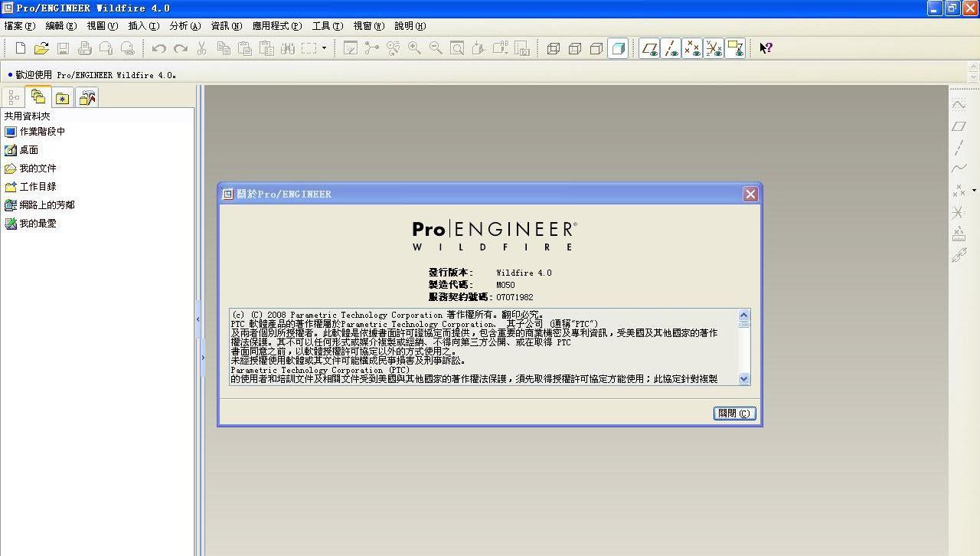Open the 說明 (Help) menu
Image resolution: width=980 pixels, height=556 pixels.
point(410,26)
